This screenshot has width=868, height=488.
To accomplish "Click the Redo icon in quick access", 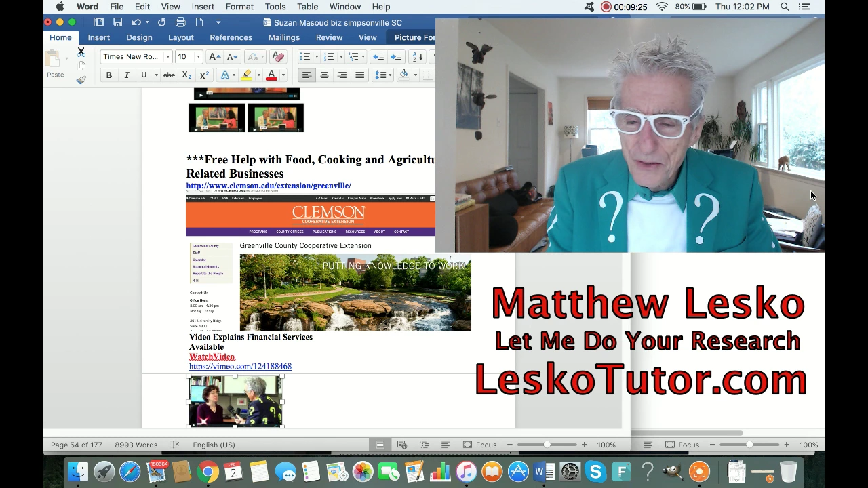I will (x=161, y=22).
